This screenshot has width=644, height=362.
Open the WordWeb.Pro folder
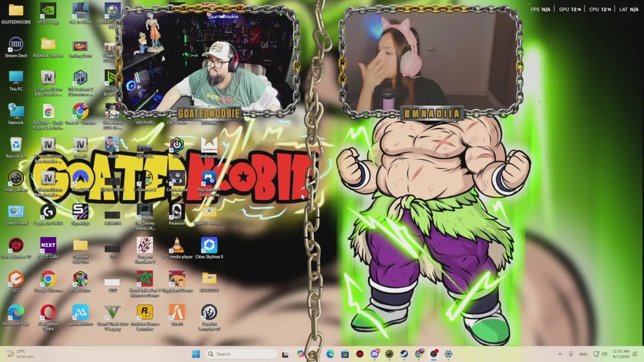[x=209, y=215]
